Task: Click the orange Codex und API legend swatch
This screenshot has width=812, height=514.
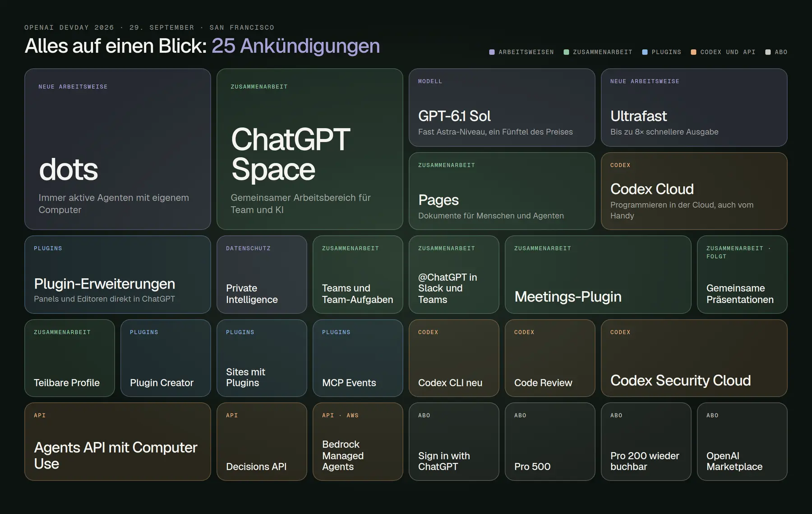Action: (694, 52)
